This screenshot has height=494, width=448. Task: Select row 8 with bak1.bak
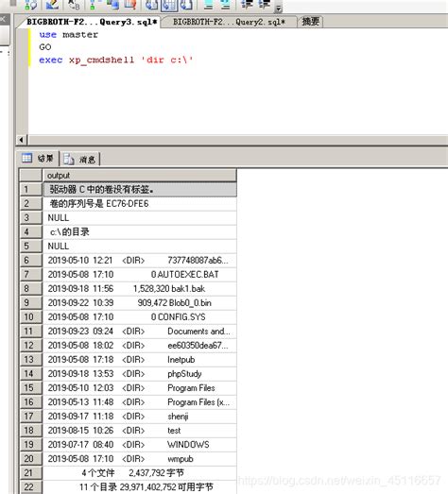(x=139, y=289)
